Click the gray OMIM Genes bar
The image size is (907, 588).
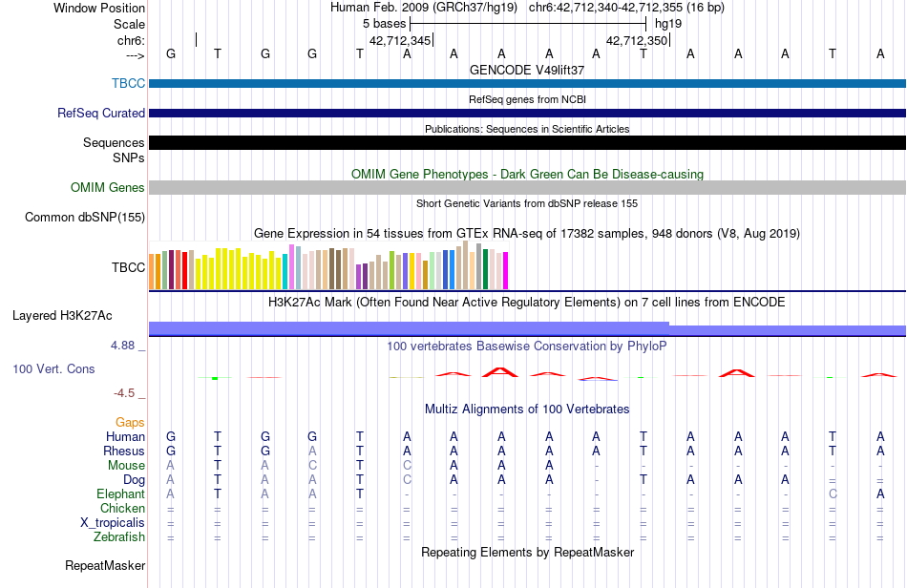click(527, 187)
